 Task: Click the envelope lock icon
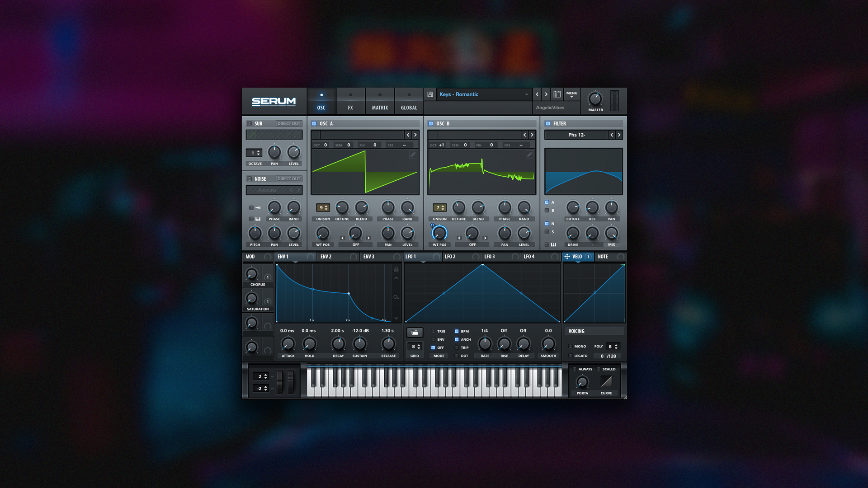click(x=396, y=269)
